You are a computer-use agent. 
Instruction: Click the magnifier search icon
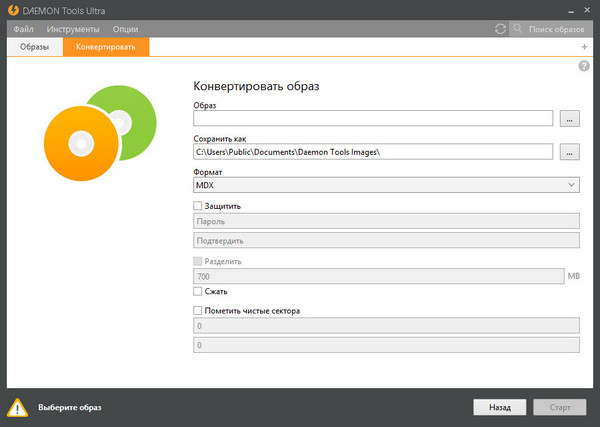(x=518, y=29)
